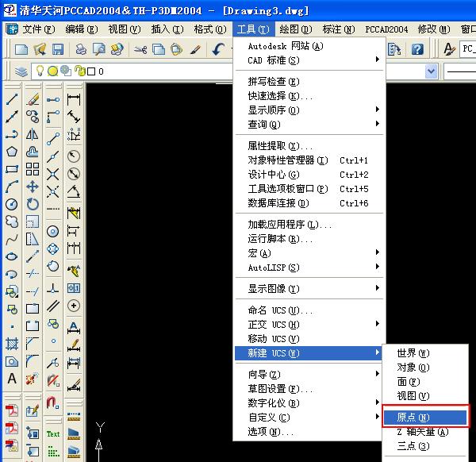Open the Layer Properties Manager icon
Viewport: 476px width, 462px height.
coord(21,71)
